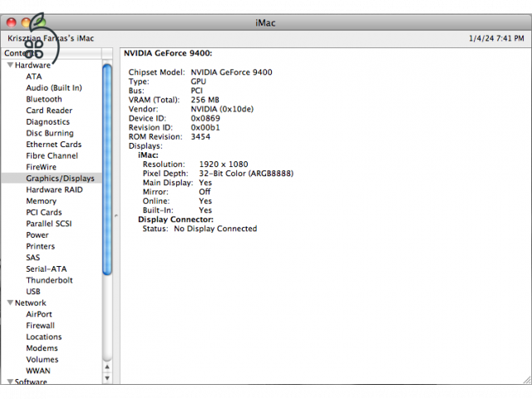Select Modems entry
The height and width of the screenshot is (399, 532).
point(42,347)
